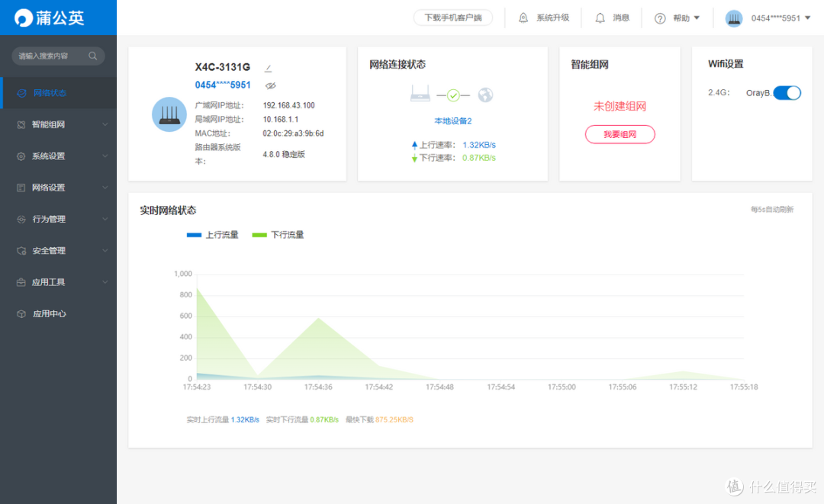The width and height of the screenshot is (824, 504).
Task: Click the 安全管理 sidebar icon
Action: (21, 250)
